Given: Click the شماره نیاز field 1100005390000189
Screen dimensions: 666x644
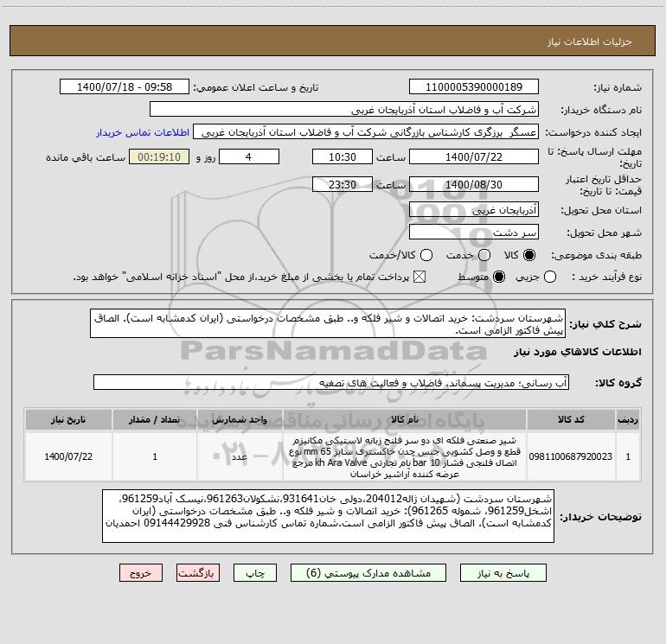Looking at the screenshot, I should [x=474, y=87].
